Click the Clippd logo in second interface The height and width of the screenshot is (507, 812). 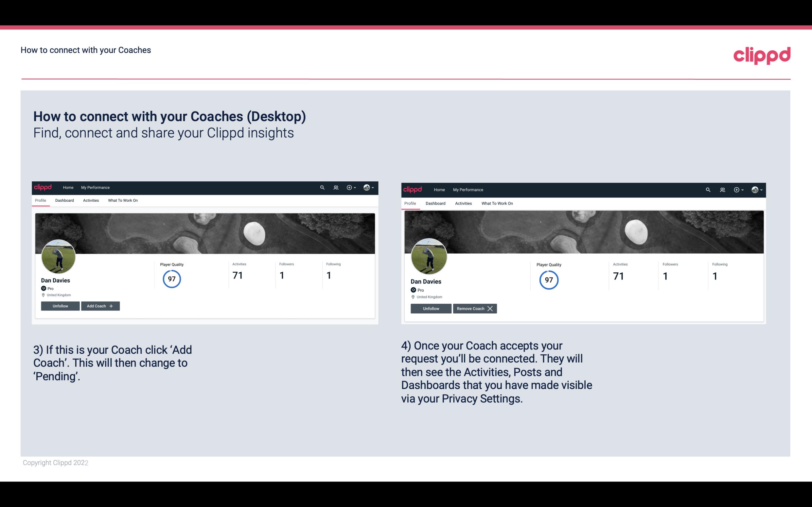click(x=413, y=189)
